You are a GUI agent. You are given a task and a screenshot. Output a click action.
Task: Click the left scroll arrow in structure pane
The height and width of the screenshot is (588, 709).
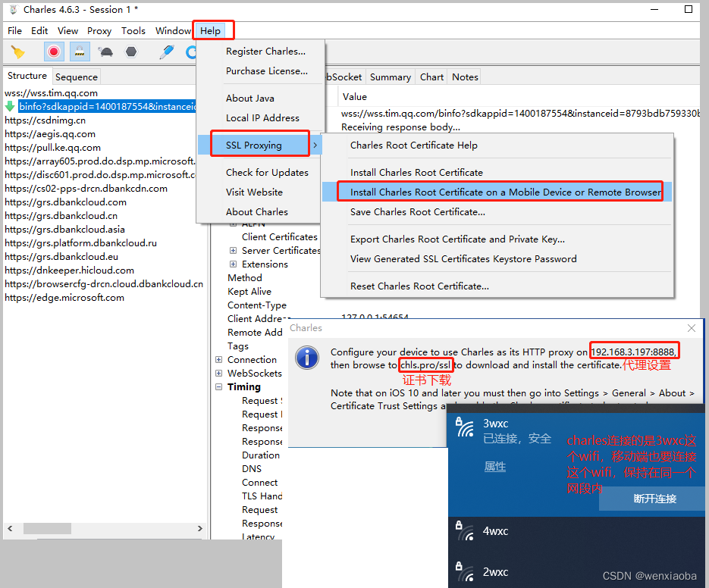click(x=11, y=528)
